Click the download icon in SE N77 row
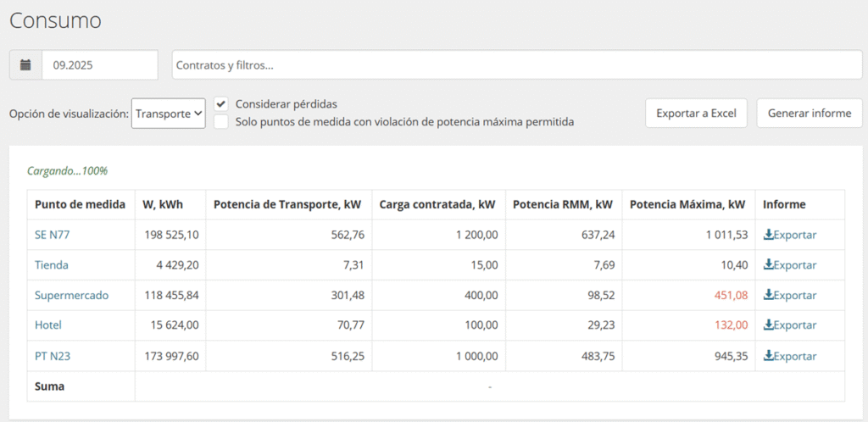Image resolution: width=868 pixels, height=422 pixels. (769, 235)
